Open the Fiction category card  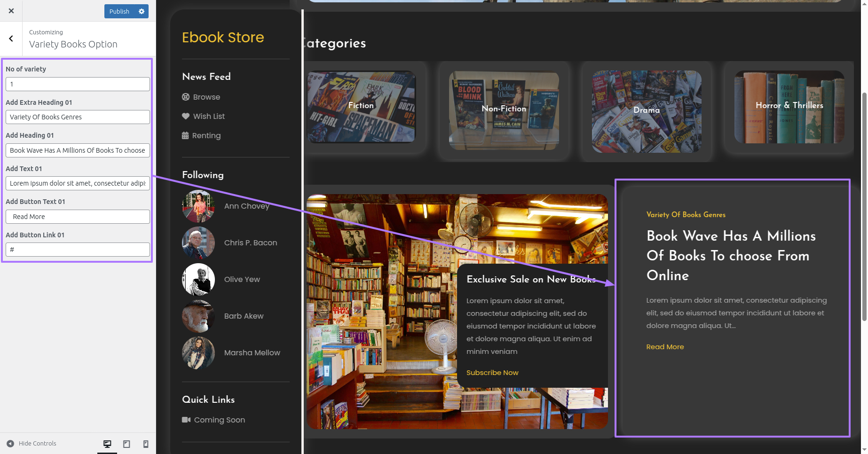coord(361,107)
